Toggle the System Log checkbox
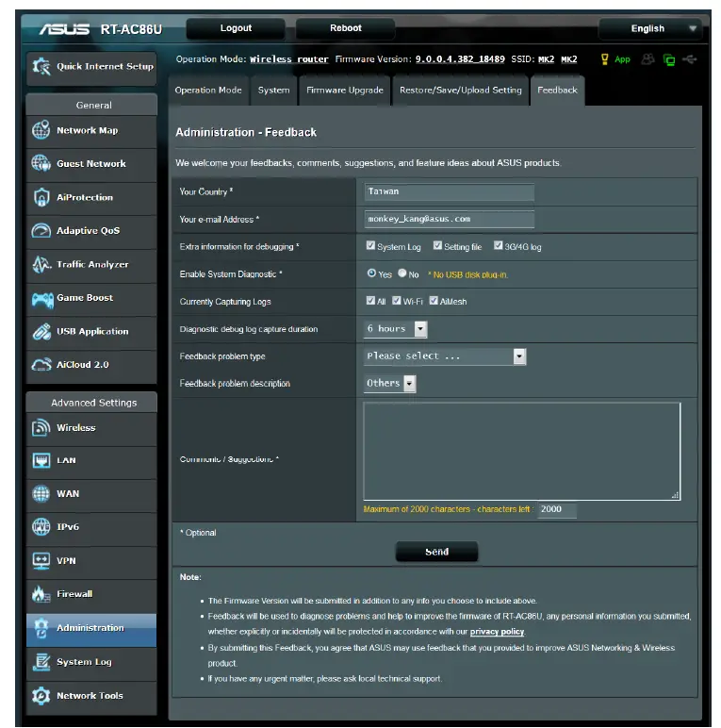This screenshot has height=728, width=721. coord(370,245)
